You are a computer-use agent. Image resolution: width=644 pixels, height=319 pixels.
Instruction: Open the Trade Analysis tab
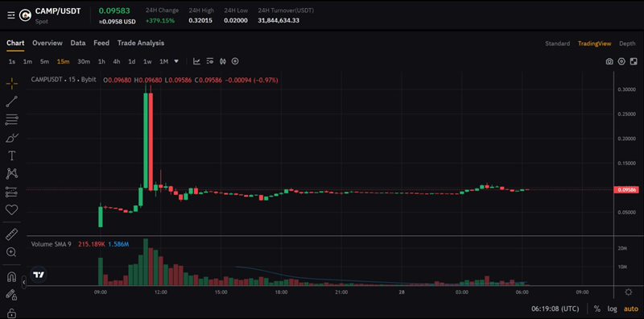click(x=141, y=43)
